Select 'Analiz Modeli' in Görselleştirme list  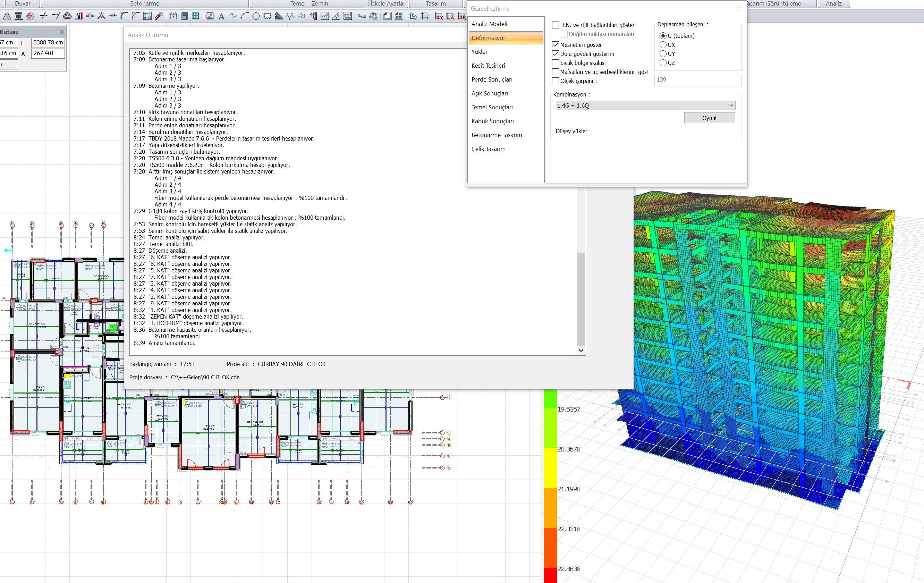[506, 24]
